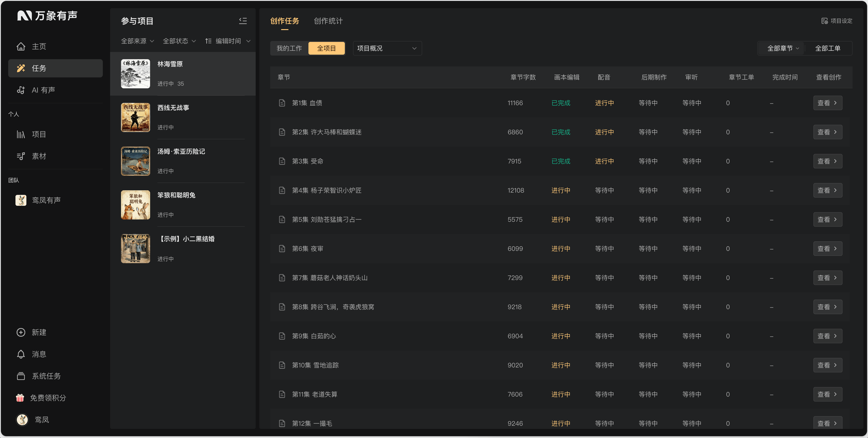The width and height of the screenshot is (868, 438).
Task: Select the 创作任务 tab
Action: click(x=284, y=21)
